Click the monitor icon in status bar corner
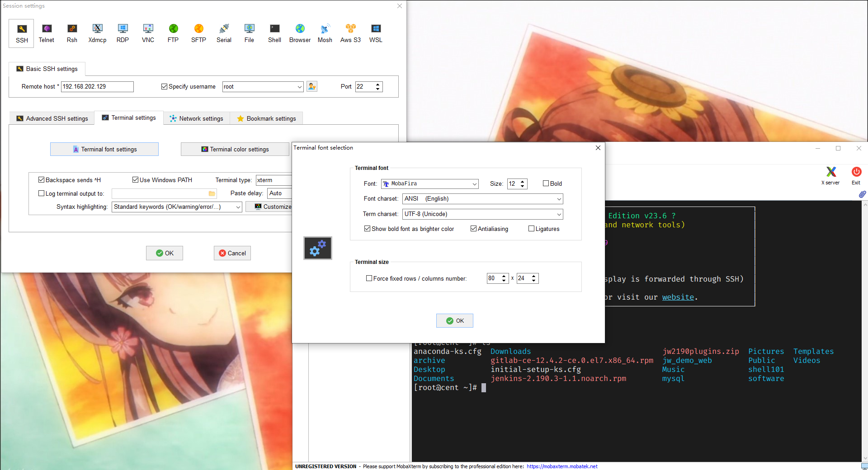The width and height of the screenshot is (868, 470). 864,466
